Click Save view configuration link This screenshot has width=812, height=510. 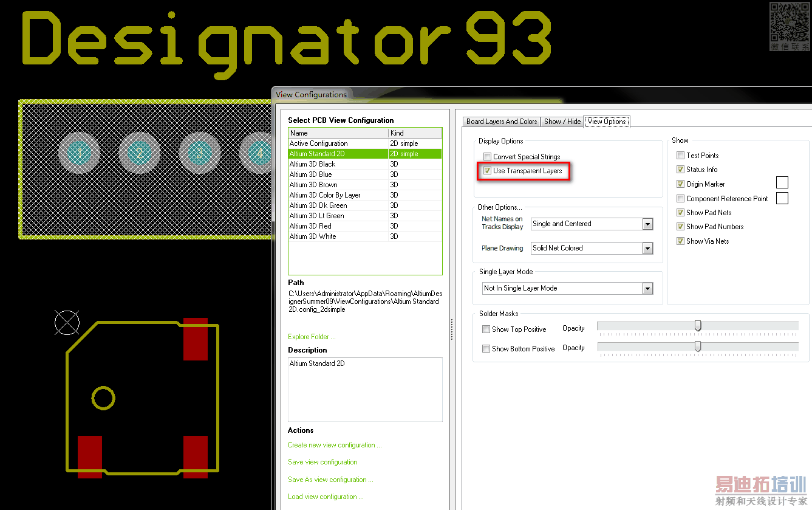click(322, 462)
